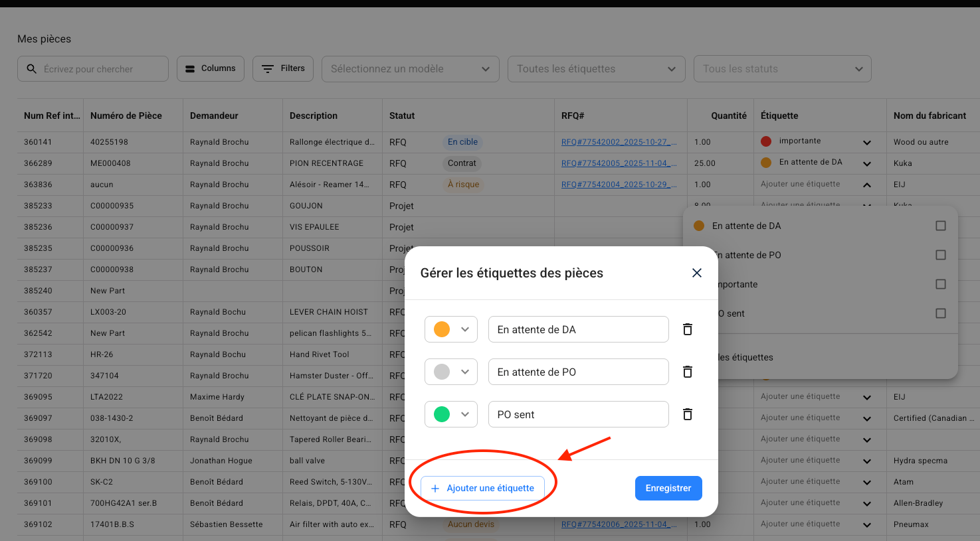Image resolution: width=980 pixels, height=541 pixels.
Task: Click the 'En attente de PO' text field
Action: tap(578, 372)
